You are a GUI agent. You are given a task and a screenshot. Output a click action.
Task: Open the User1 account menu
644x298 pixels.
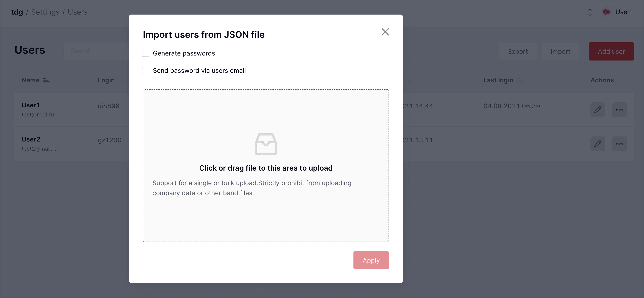tap(624, 12)
